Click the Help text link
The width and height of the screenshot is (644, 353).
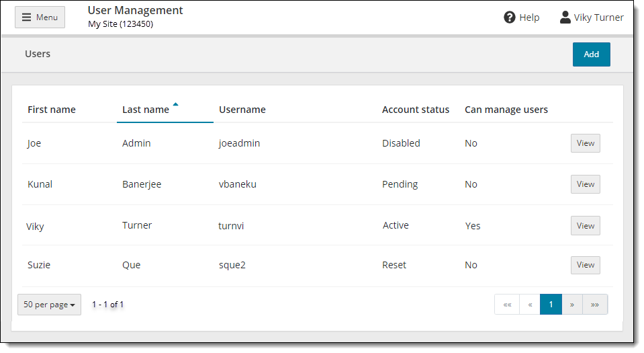(x=529, y=17)
